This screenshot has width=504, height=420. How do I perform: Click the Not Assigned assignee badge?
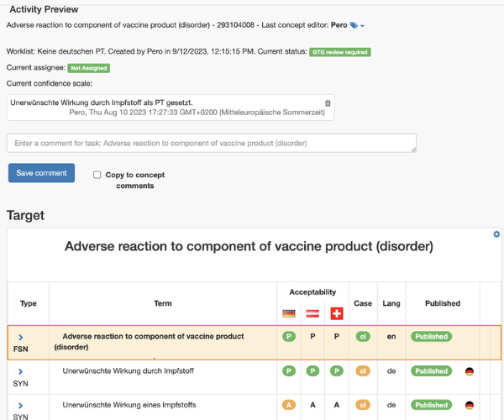pos(89,68)
